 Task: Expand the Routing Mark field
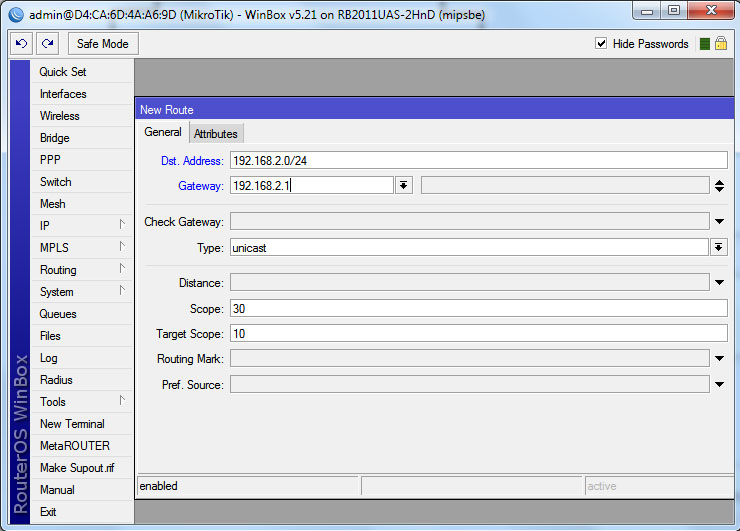click(719, 358)
